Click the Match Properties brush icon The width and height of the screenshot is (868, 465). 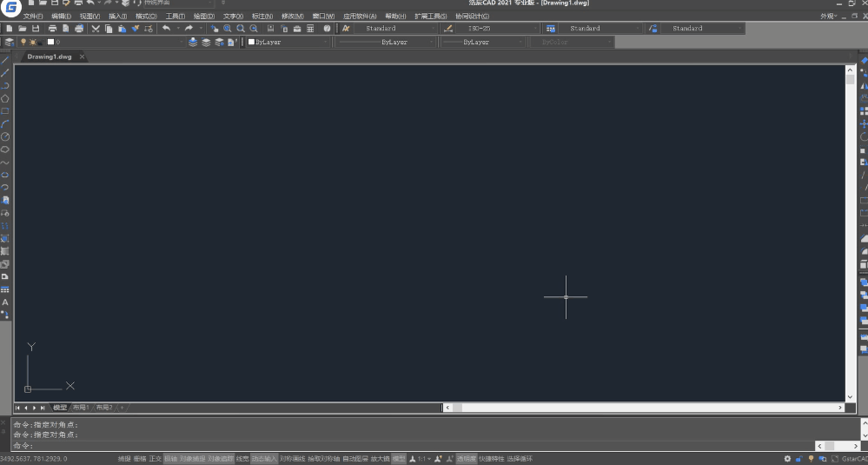coord(136,28)
